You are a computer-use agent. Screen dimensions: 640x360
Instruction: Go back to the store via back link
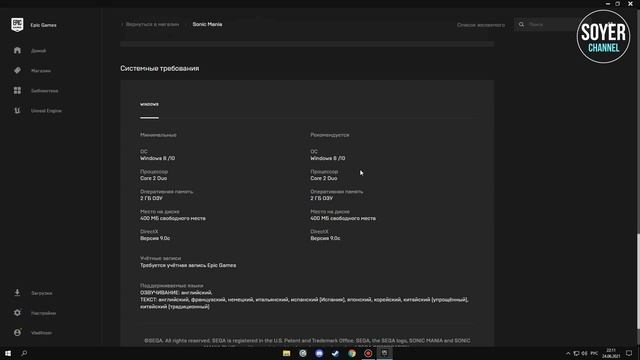point(150,24)
